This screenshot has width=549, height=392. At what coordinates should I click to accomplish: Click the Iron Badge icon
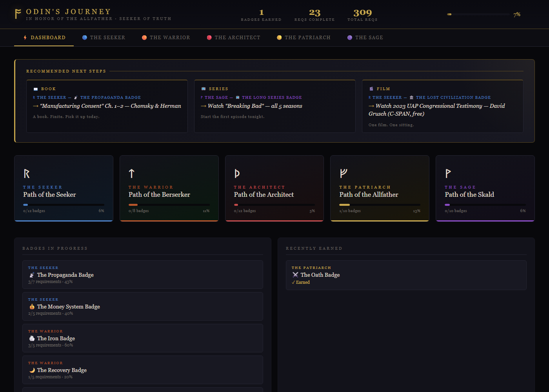tap(32, 339)
